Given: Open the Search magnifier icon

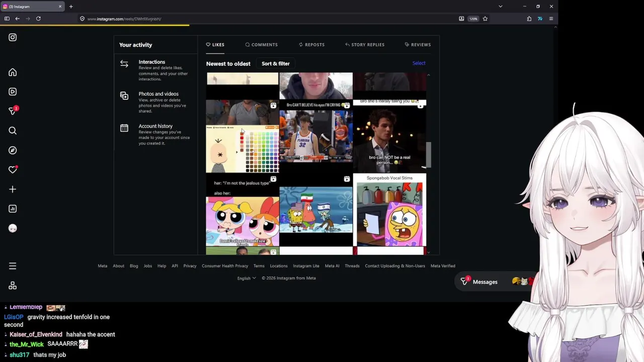Looking at the screenshot, I should point(13,131).
